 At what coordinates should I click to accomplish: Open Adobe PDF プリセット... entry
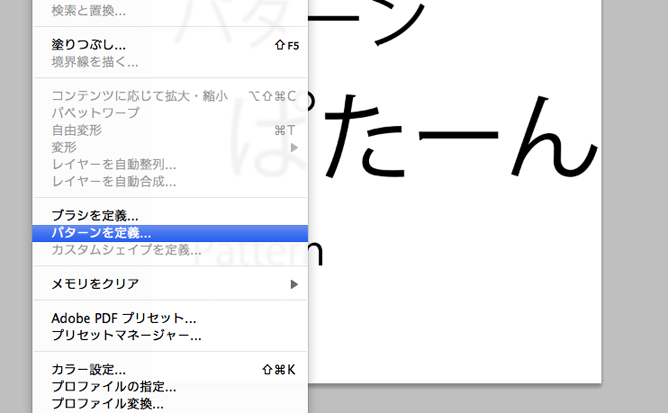(x=170, y=318)
